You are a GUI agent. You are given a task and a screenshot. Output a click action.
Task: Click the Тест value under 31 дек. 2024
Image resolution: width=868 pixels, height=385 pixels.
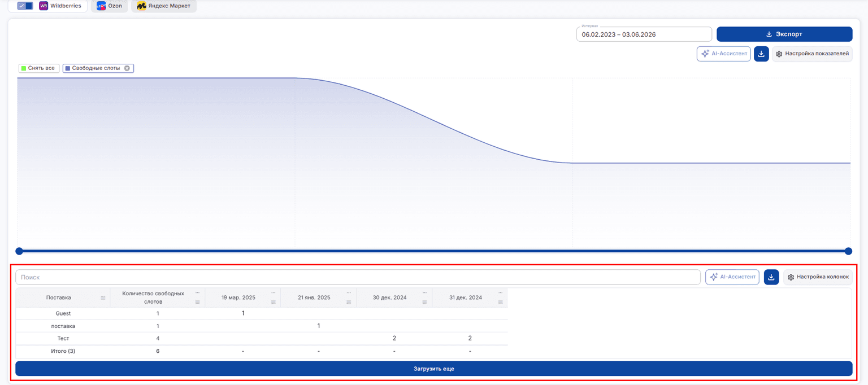coord(470,338)
